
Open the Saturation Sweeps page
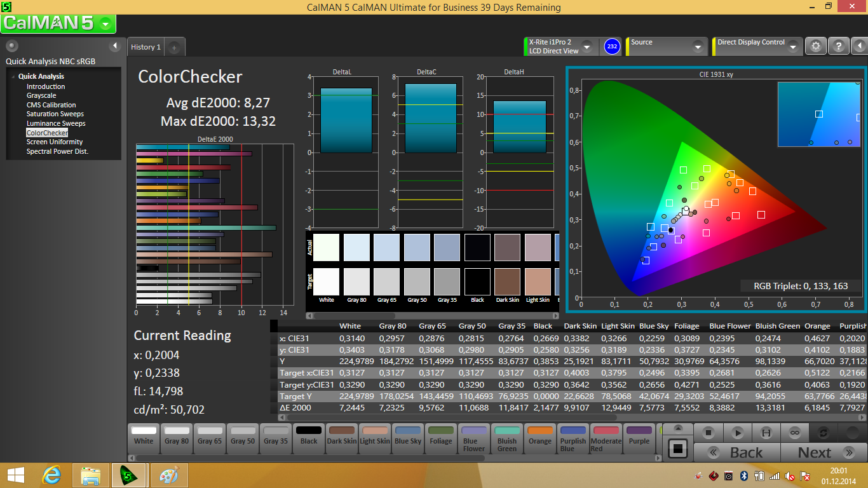pos(55,114)
